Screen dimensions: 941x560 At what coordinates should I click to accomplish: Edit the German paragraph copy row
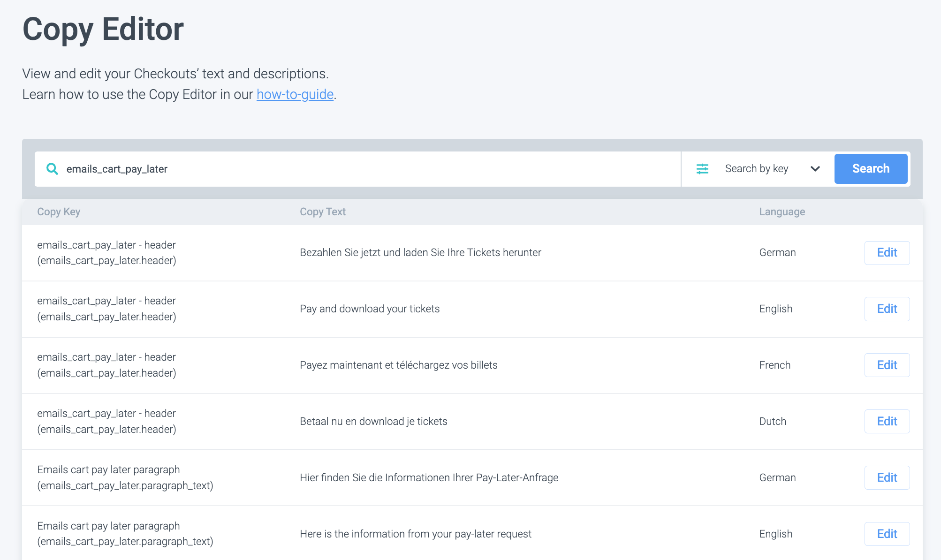pos(887,478)
